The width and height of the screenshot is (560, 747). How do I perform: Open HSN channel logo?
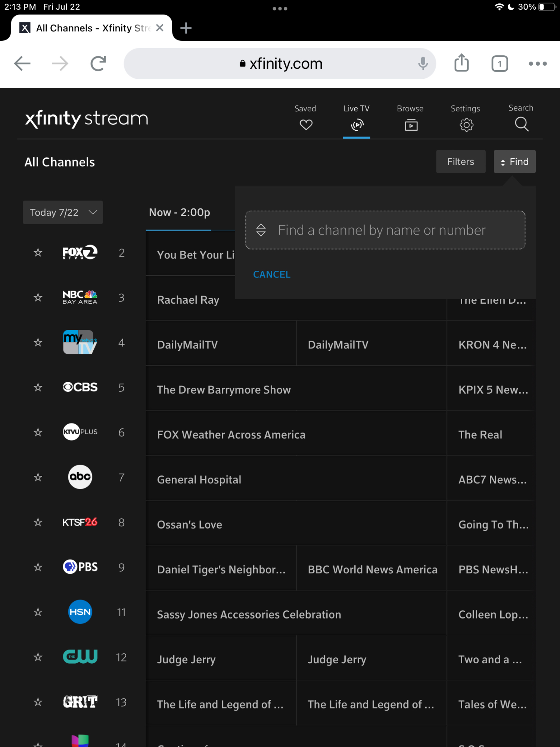(80, 612)
